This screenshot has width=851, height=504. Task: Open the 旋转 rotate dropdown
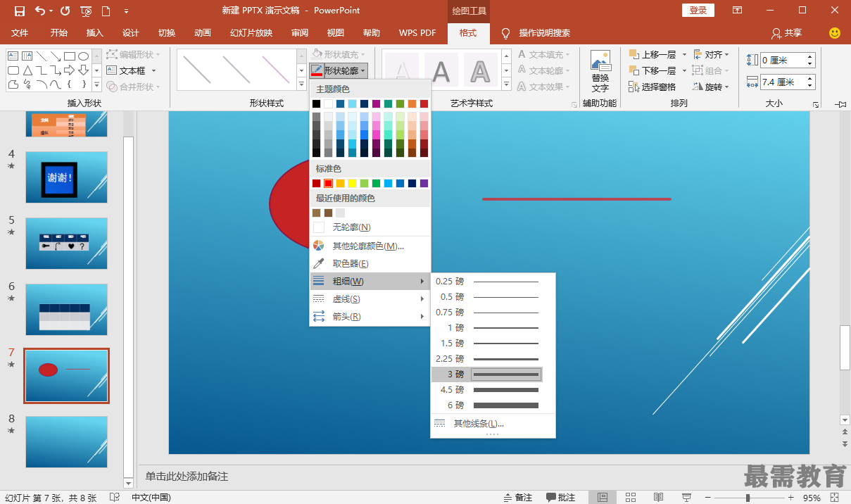tap(711, 87)
